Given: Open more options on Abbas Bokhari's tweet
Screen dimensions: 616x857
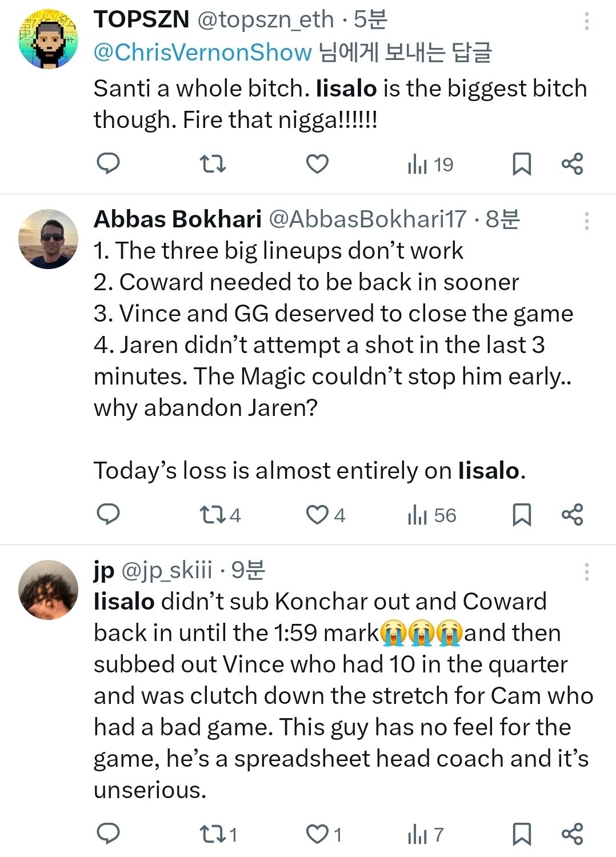Looking at the screenshot, I should [586, 221].
